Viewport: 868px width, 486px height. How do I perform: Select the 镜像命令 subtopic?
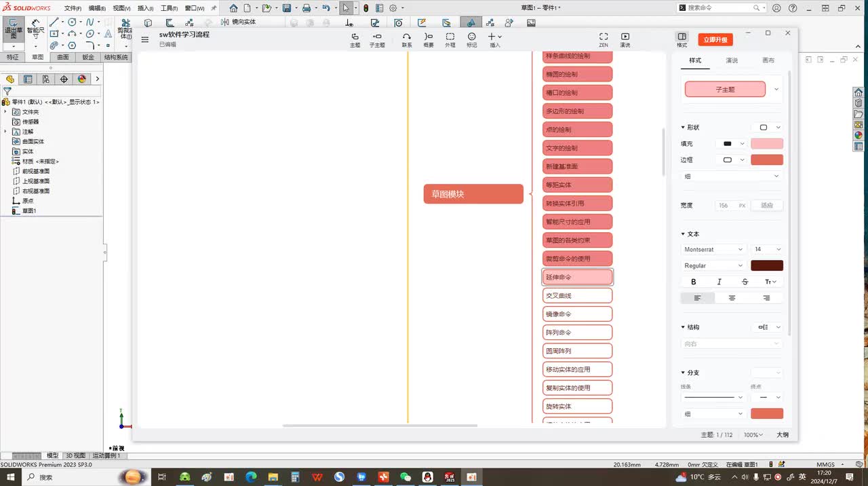tap(578, 314)
